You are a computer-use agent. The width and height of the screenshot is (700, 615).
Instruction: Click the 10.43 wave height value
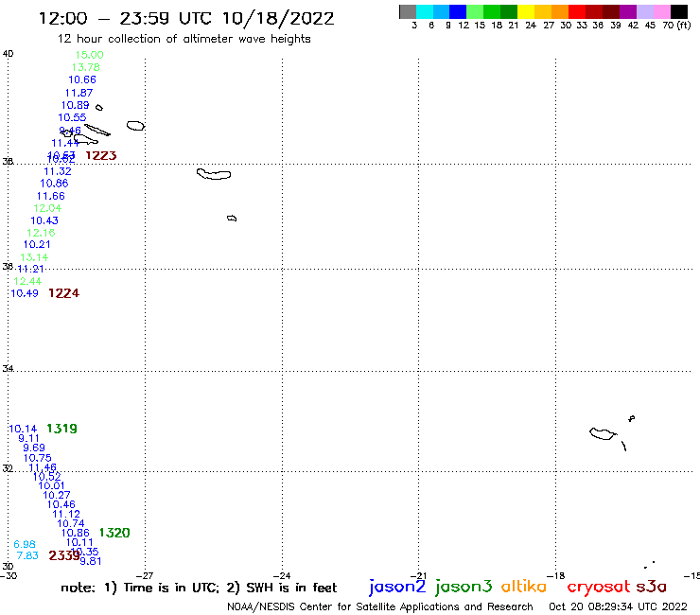point(44,220)
